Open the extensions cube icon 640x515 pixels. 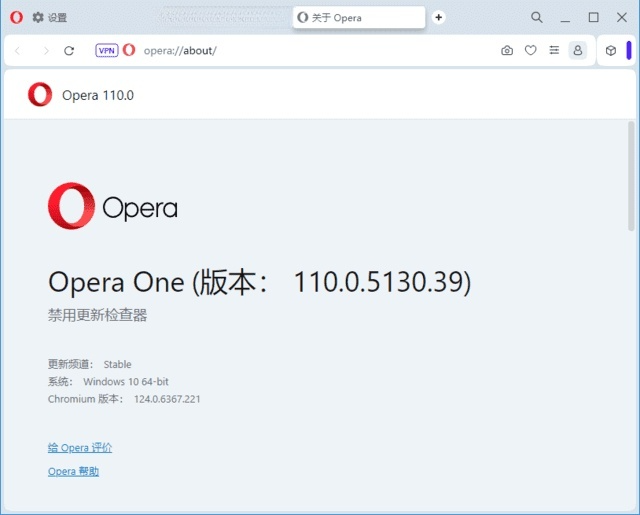coord(611,51)
